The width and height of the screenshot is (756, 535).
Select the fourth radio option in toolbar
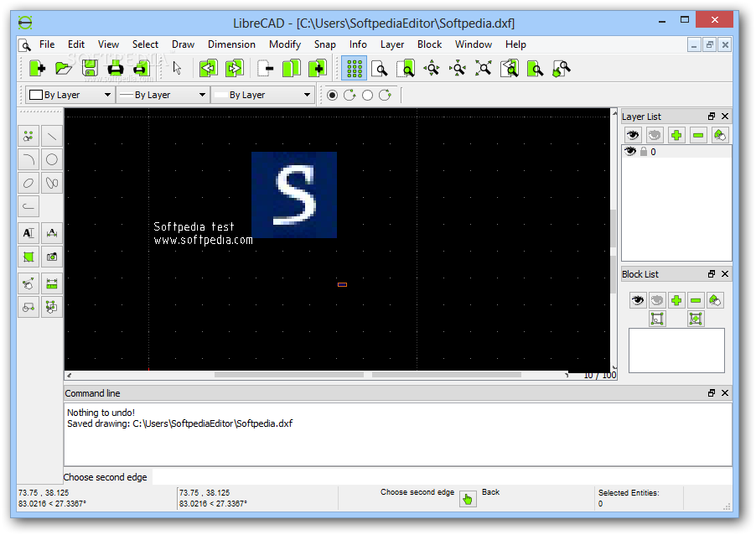point(385,95)
